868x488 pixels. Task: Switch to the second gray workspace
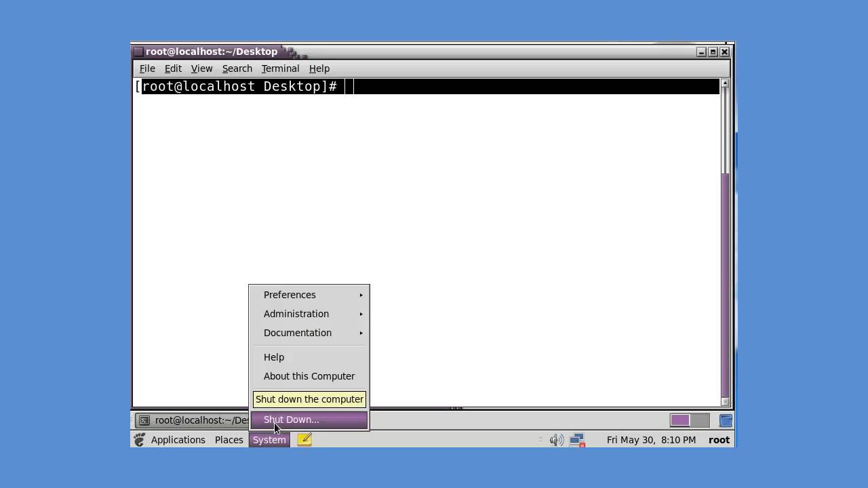click(700, 420)
